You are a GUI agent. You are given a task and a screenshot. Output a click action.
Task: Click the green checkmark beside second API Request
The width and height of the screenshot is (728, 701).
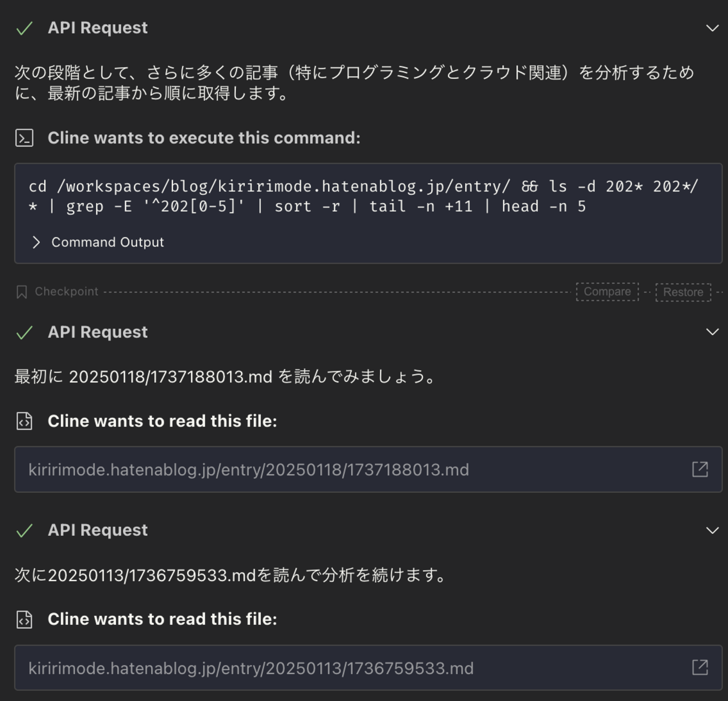pyautogui.click(x=24, y=333)
